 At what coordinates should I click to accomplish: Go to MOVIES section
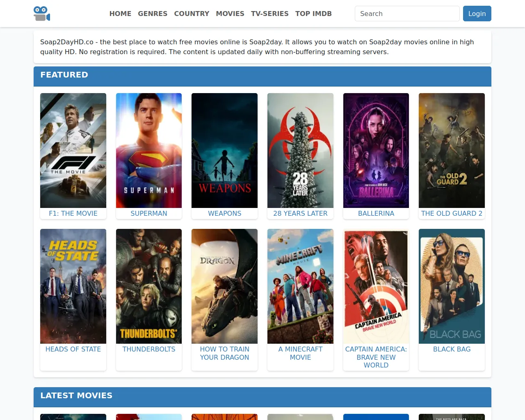230,14
